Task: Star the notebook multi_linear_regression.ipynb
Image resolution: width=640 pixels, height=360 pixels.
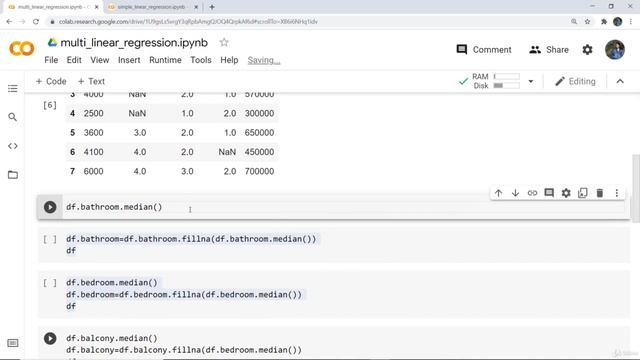Action: tap(224, 42)
